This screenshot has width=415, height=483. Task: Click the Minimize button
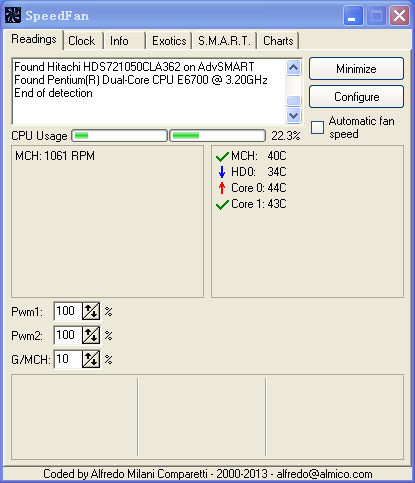coord(356,69)
